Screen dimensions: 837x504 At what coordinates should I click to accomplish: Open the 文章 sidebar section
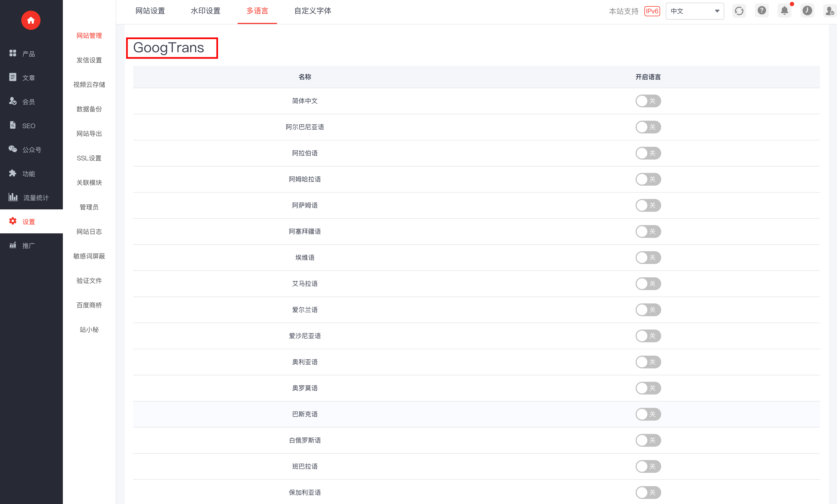(31, 78)
